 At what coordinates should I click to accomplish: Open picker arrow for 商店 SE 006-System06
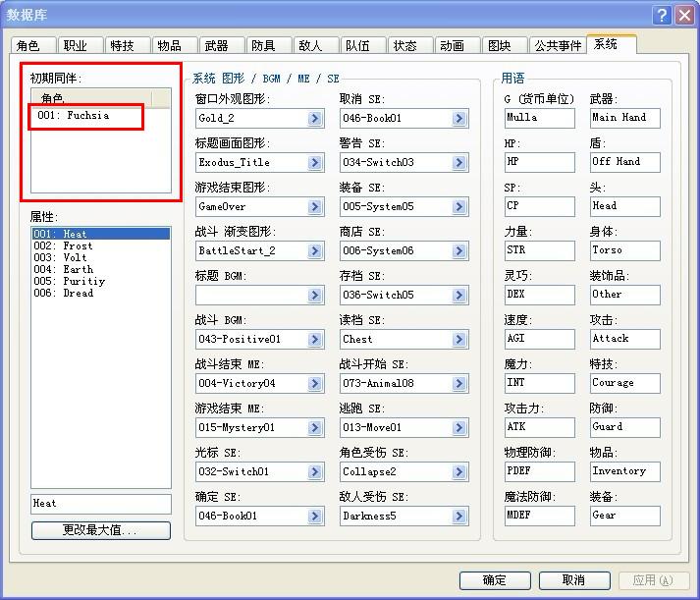point(459,250)
